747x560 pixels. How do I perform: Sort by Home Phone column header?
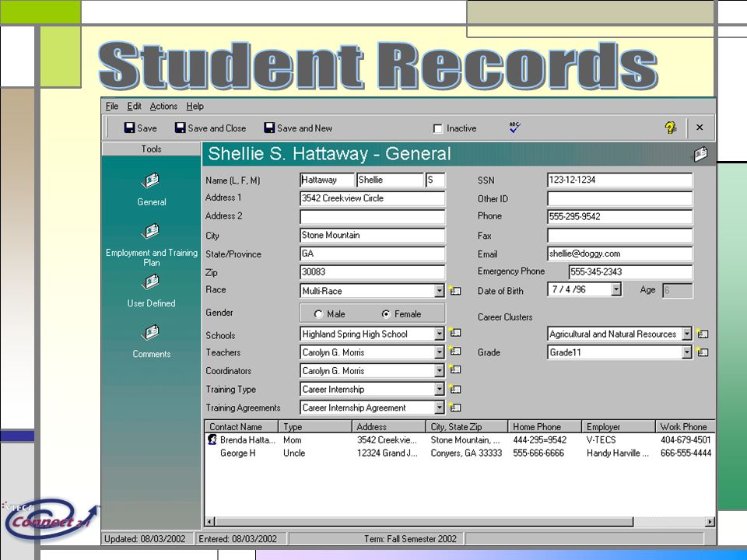click(x=545, y=427)
